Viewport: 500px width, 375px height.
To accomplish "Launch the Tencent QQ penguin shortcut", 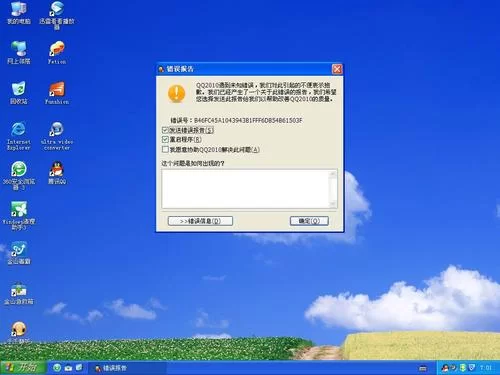I will tap(57, 173).
